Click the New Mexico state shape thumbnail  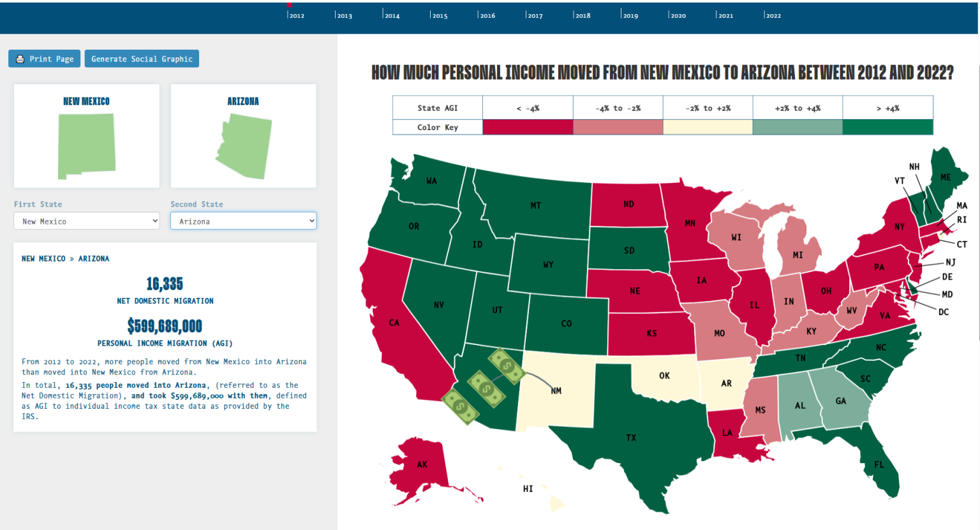[87, 145]
